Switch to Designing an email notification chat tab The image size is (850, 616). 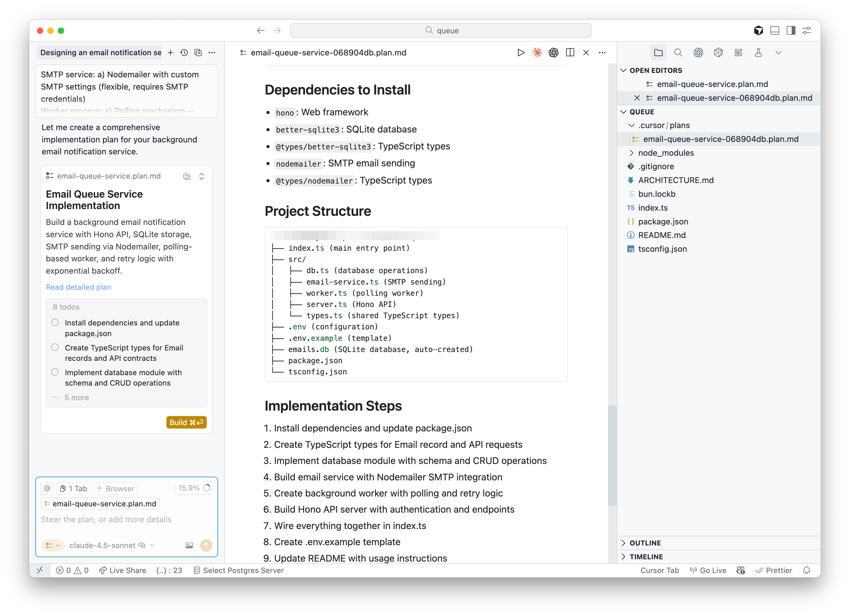click(101, 52)
